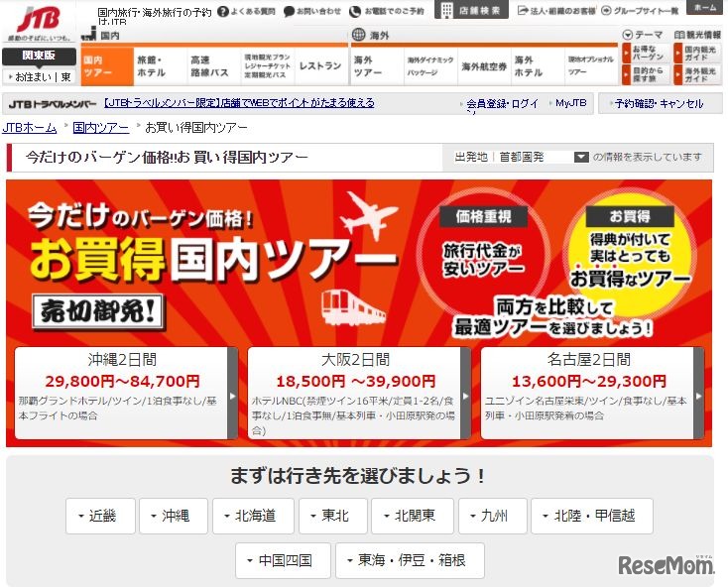Open the 国内ツアー tab

[107, 66]
